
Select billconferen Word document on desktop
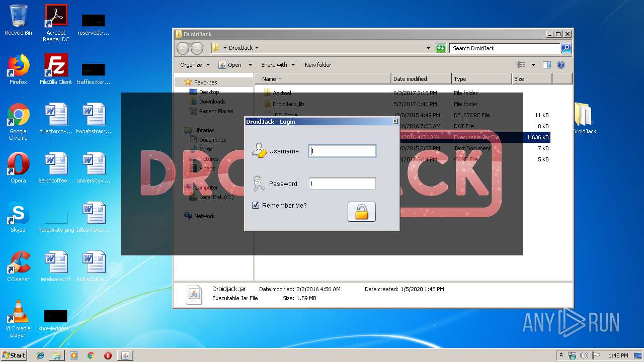[x=94, y=217]
